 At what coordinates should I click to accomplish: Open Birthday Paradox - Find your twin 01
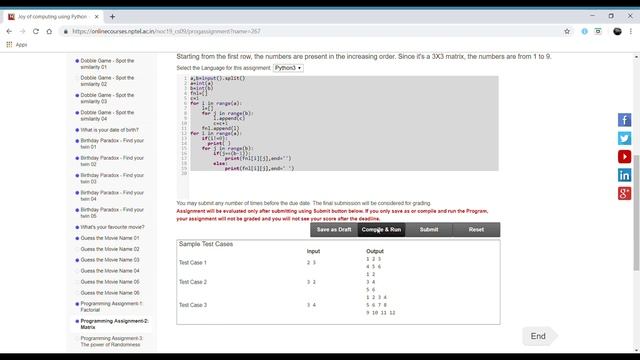(x=112, y=144)
